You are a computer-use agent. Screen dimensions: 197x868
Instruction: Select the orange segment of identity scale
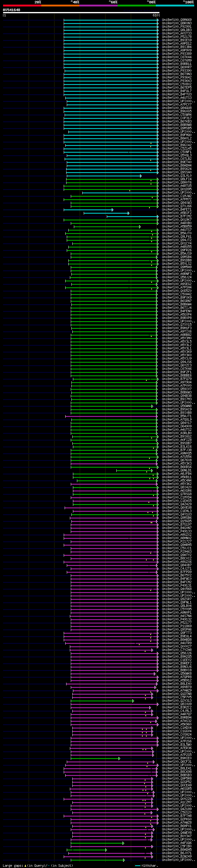pos(60,6)
